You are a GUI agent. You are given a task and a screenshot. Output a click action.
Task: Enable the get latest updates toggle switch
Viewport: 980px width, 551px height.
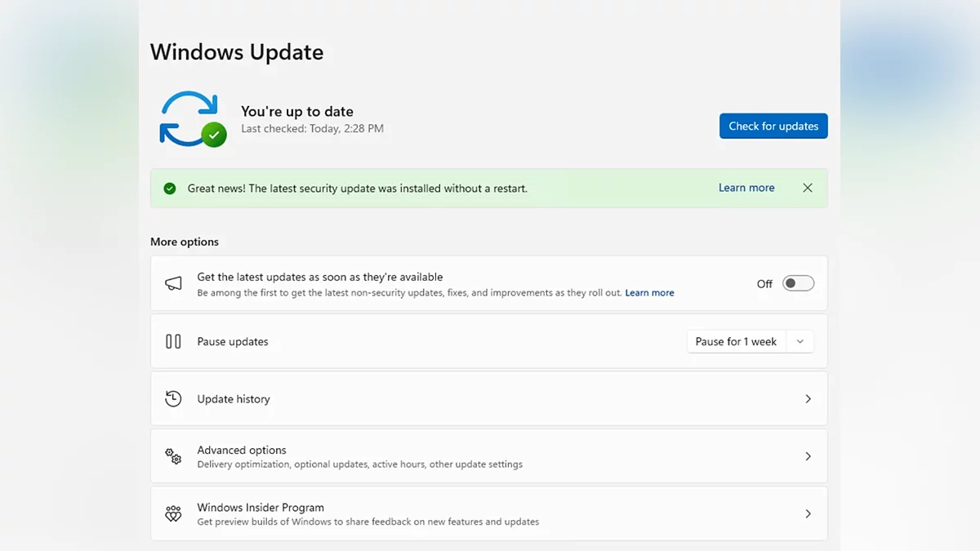[x=798, y=283]
